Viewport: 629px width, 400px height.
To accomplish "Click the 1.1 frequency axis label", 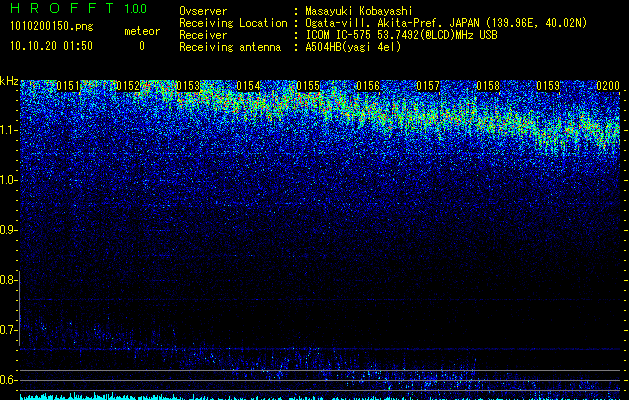I will pyautogui.click(x=8, y=130).
